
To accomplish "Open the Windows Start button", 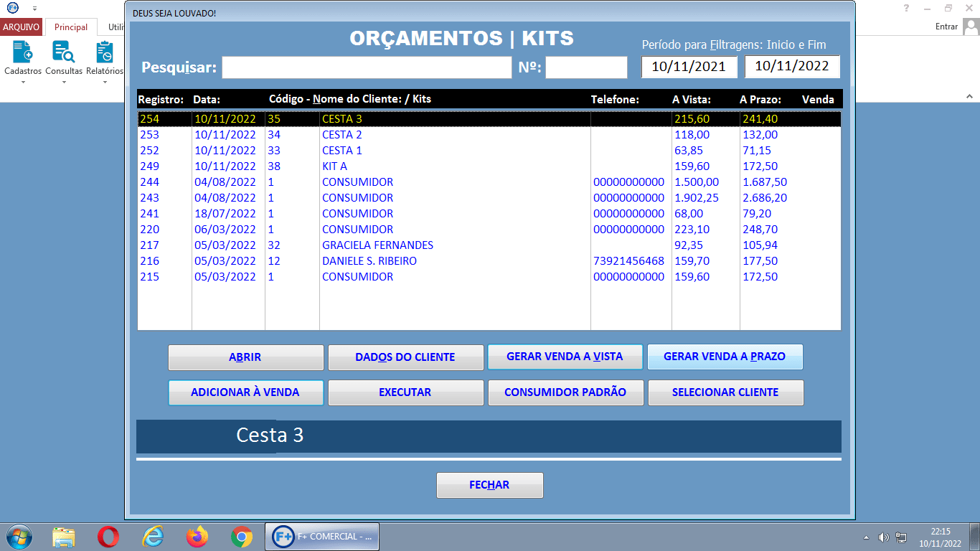I will [x=19, y=537].
